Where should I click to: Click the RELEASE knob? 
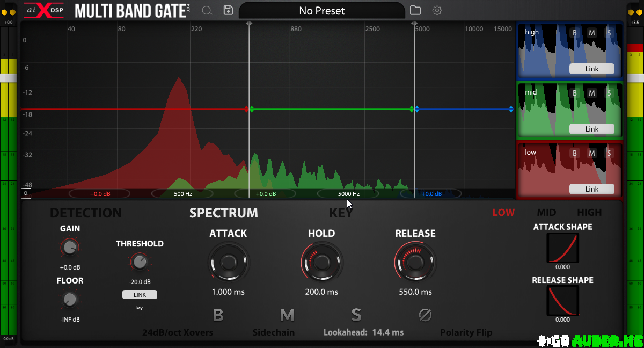coord(415,263)
